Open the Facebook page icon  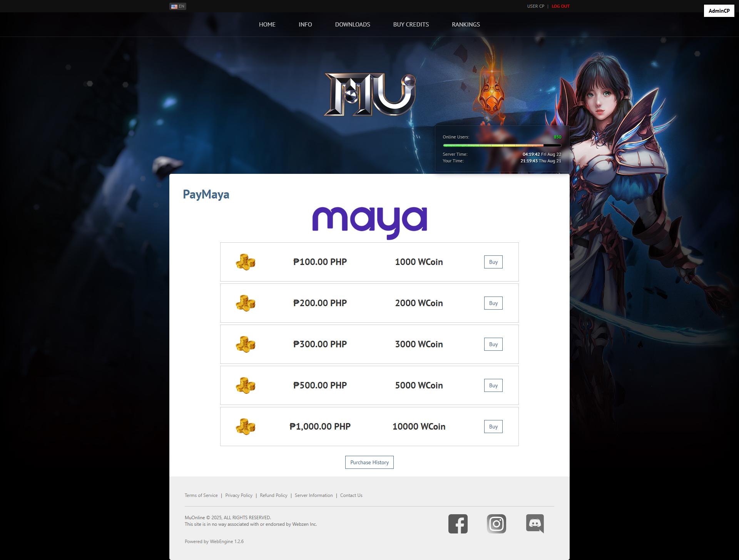click(458, 523)
